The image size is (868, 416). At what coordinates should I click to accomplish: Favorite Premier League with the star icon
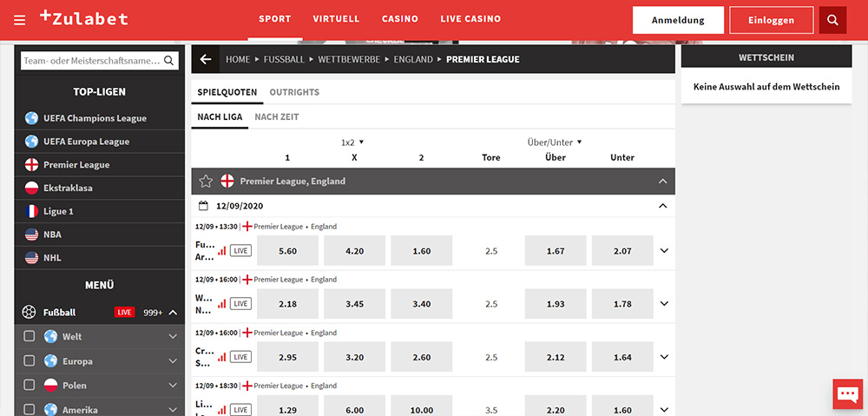[x=206, y=182]
